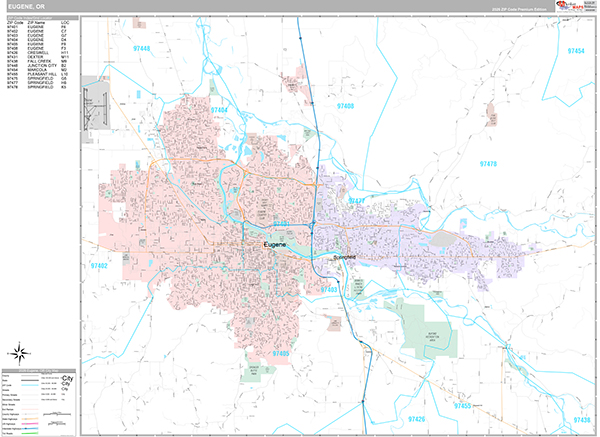The width and height of the screenshot is (600, 437).
Task: Select the PLEASANT HILL row in ZIP index
Action: (42, 75)
